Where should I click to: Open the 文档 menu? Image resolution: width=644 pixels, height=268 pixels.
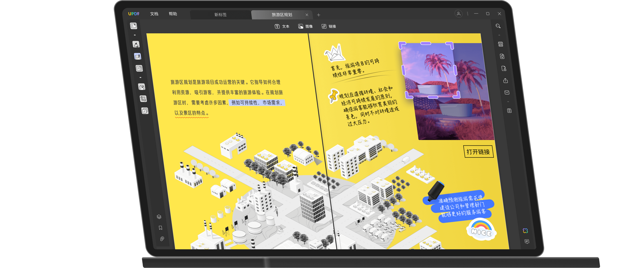(x=154, y=14)
